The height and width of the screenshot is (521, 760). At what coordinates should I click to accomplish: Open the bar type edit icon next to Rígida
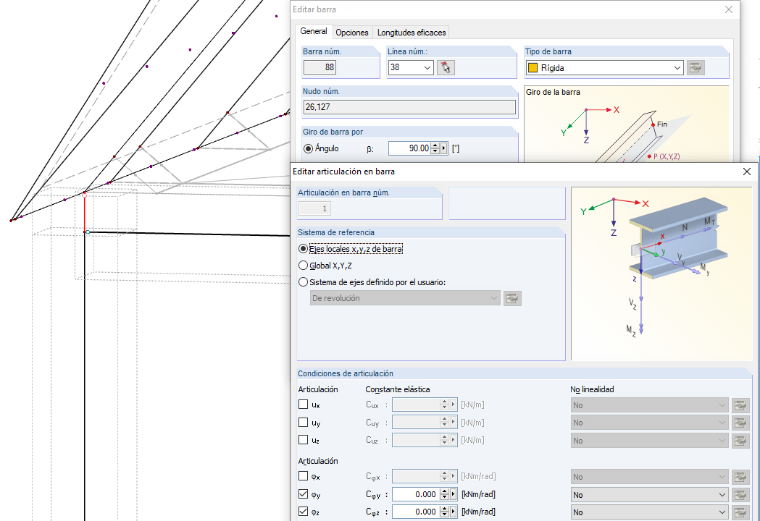696,67
